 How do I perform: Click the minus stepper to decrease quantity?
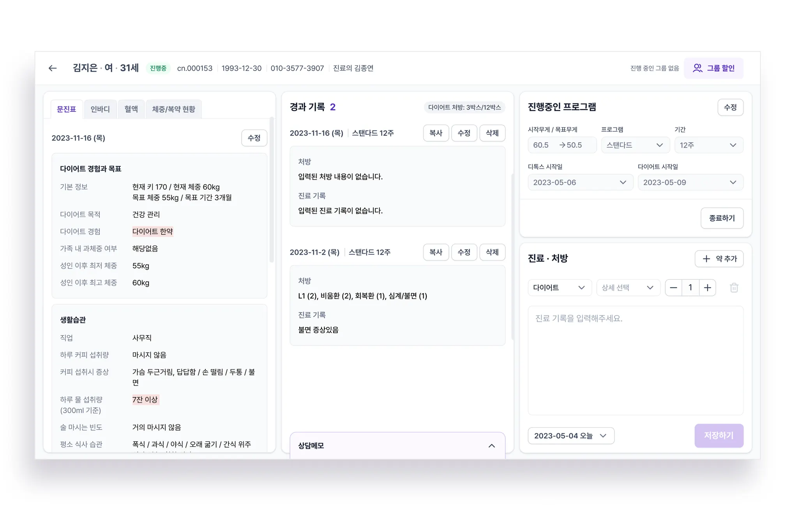tap(673, 288)
